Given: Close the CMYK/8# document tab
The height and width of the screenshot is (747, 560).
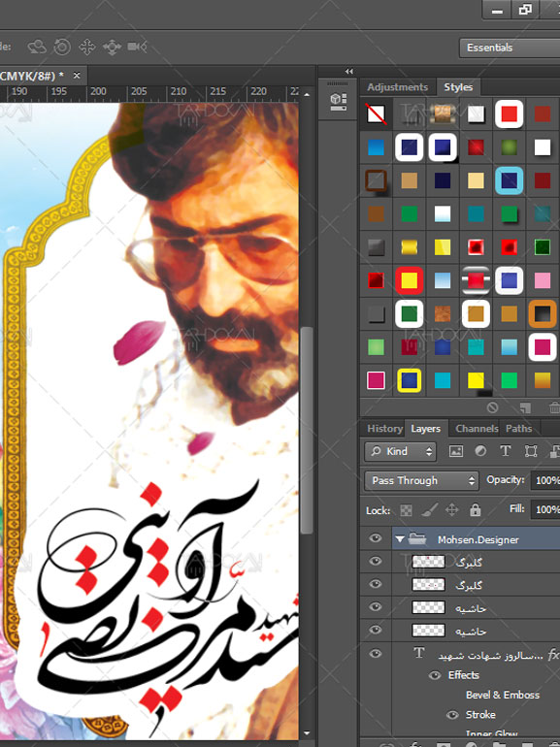Looking at the screenshot, I should 77,76.
